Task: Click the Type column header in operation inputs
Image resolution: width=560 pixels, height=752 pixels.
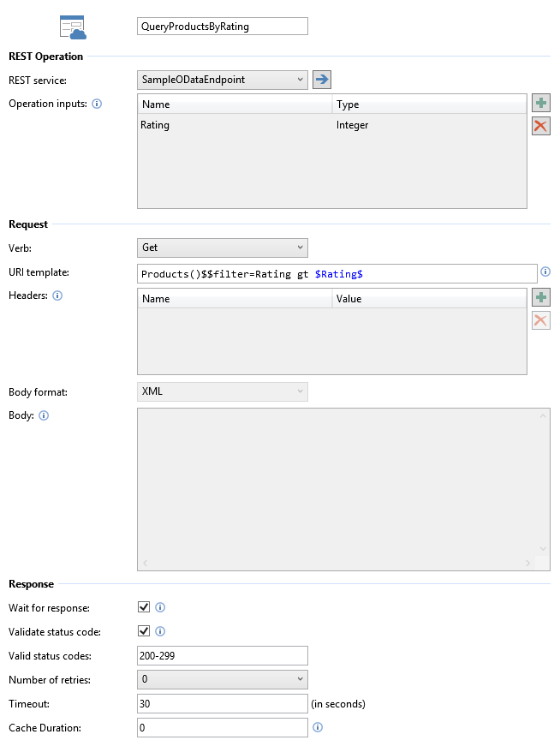Action: 428,104
